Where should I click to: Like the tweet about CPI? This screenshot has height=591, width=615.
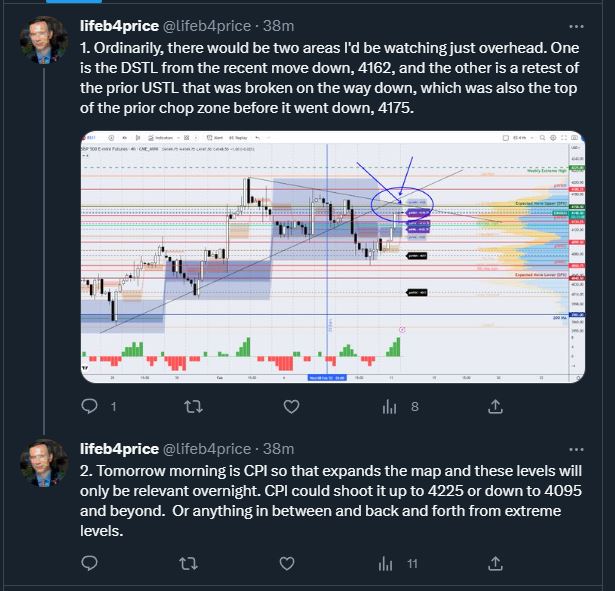(x=287, y=564)
